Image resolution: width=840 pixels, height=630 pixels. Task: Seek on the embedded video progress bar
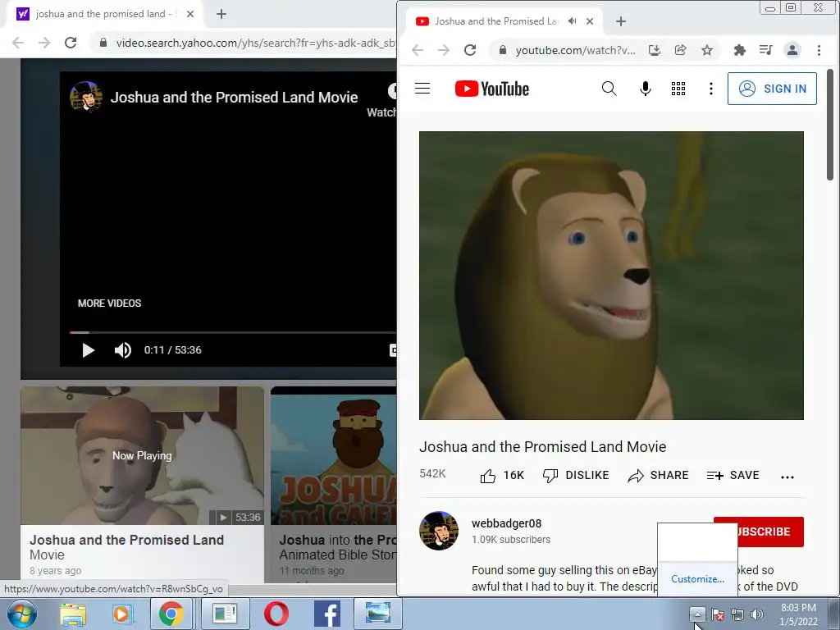click(232, 333)
